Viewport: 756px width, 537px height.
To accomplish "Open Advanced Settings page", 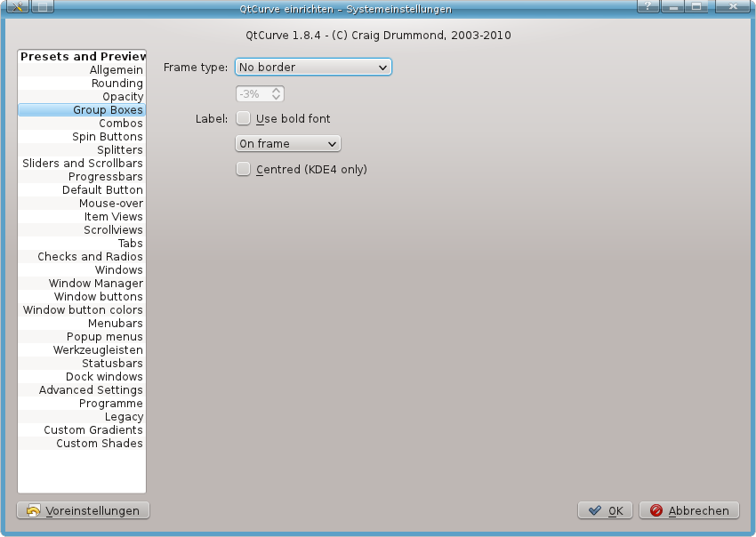I will pos(82,390).
